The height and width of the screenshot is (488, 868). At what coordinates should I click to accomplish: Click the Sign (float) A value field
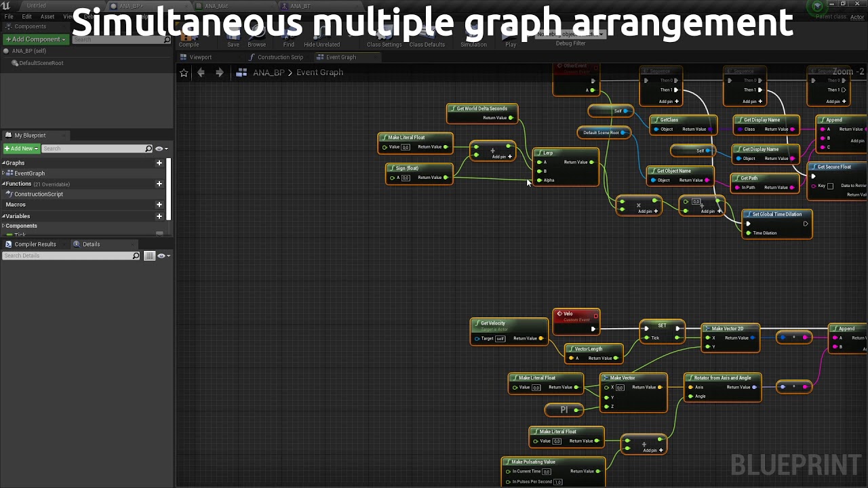click(x=406, y=178)
